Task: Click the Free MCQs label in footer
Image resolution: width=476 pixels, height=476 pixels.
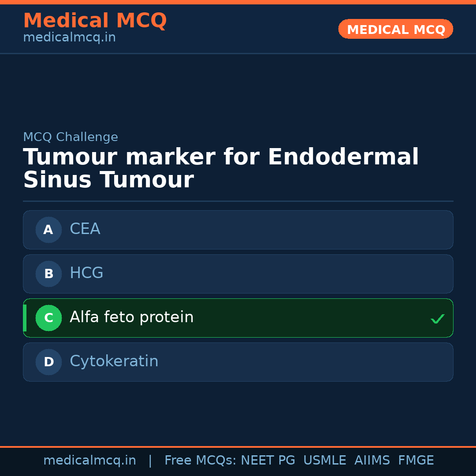Action: point(200,461)
